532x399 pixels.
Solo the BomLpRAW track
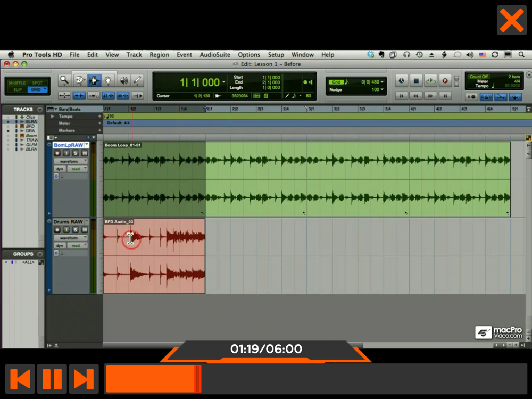(76, 153)
